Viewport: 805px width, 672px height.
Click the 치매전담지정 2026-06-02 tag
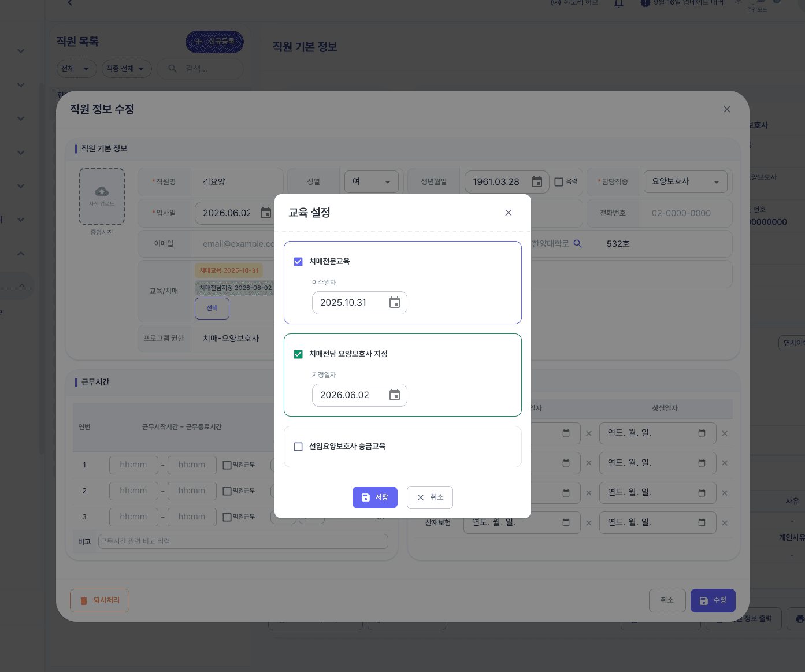tap(235, 288)
